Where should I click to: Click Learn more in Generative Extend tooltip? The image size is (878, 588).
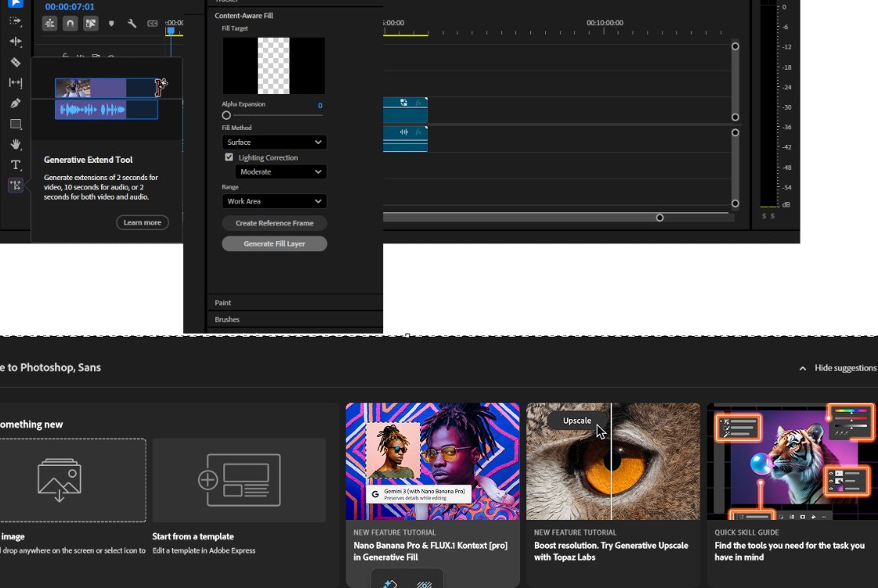143,222
